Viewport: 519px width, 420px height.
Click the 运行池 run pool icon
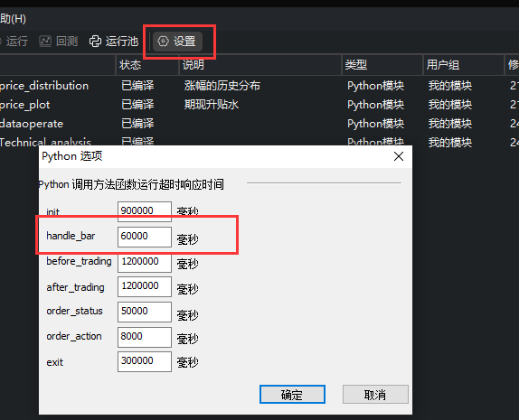(95, 42)
